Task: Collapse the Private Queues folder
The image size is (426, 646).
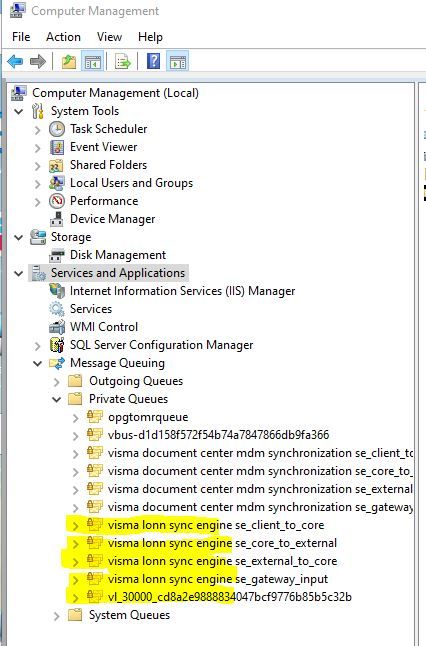Action: (x=57, y=399)
